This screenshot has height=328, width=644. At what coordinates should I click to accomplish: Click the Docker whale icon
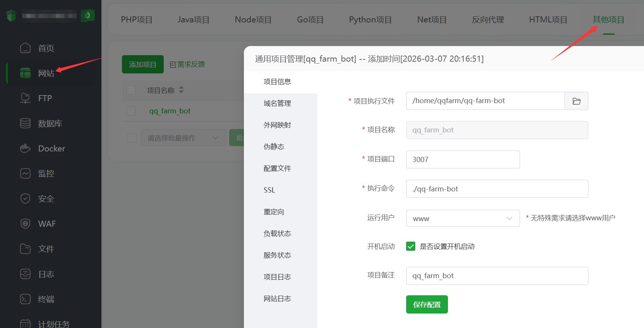click(x=25, y=148)
